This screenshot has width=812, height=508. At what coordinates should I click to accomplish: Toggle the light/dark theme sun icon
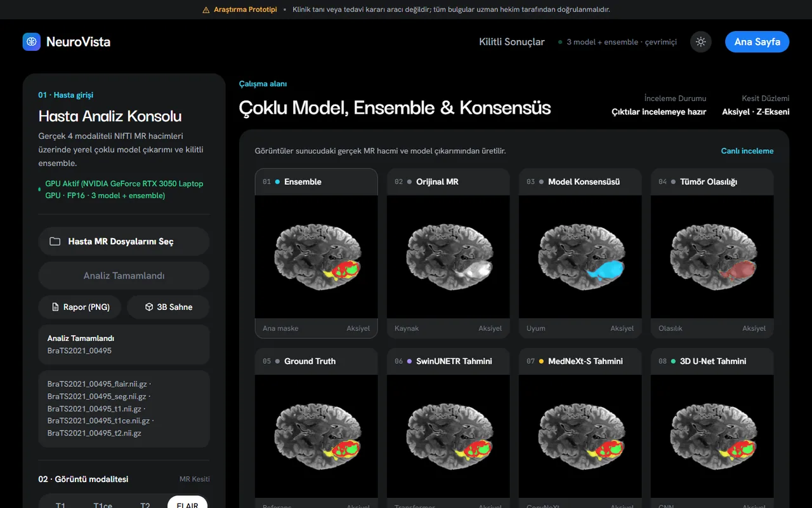701,42
